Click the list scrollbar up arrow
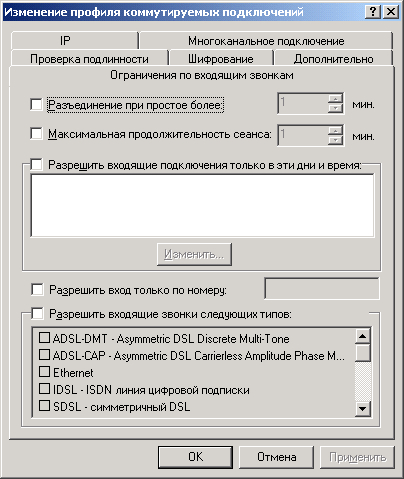The width and height of the screenshot is (404, 479). (x=363, y=336)
